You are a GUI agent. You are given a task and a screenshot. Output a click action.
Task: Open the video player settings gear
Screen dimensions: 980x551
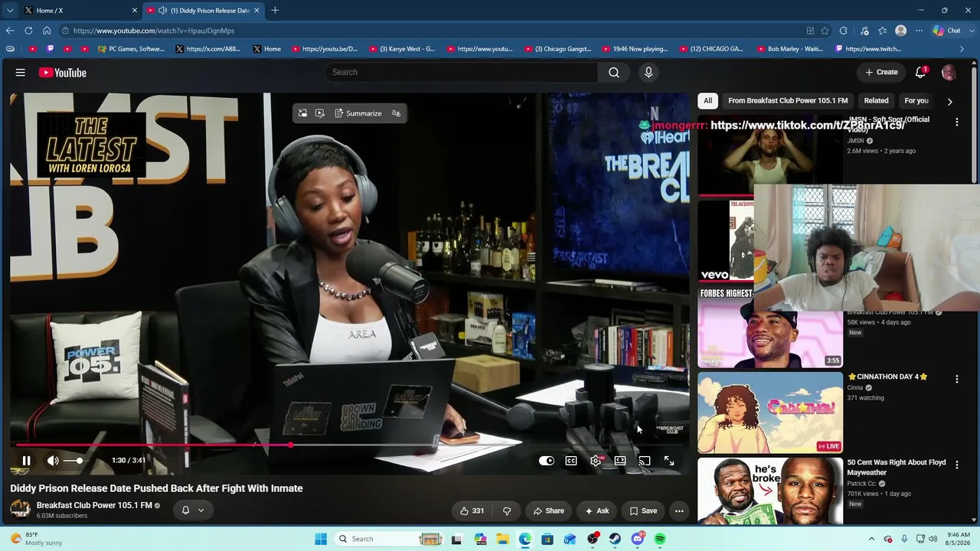coord(596,461)
